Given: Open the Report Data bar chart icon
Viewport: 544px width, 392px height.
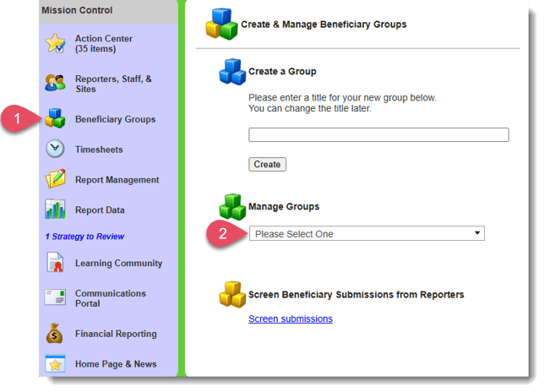Looking at the screenshot, I should point(55,210).
